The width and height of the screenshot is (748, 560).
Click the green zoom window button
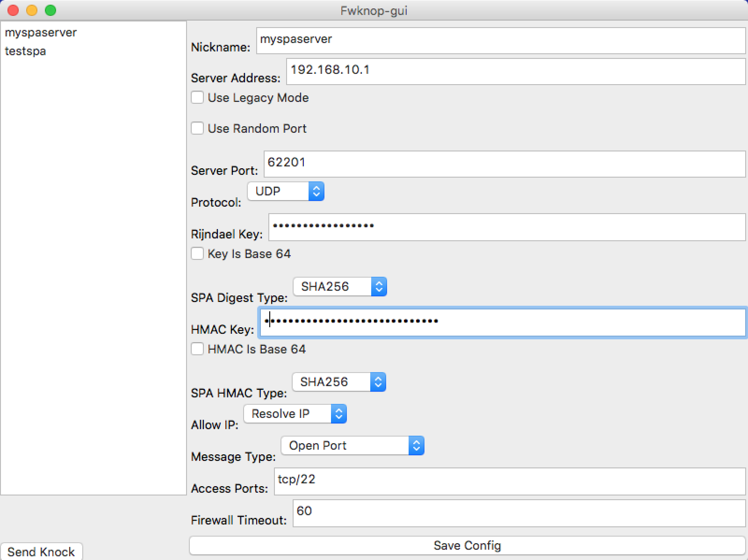(x=50, y=10)
